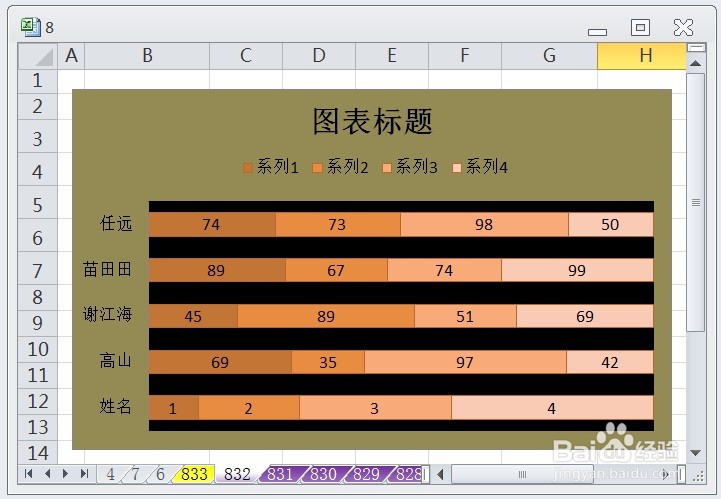This screenshot has width=721, height=499.
Task: Select row 3 header
Action: (38, 137)
